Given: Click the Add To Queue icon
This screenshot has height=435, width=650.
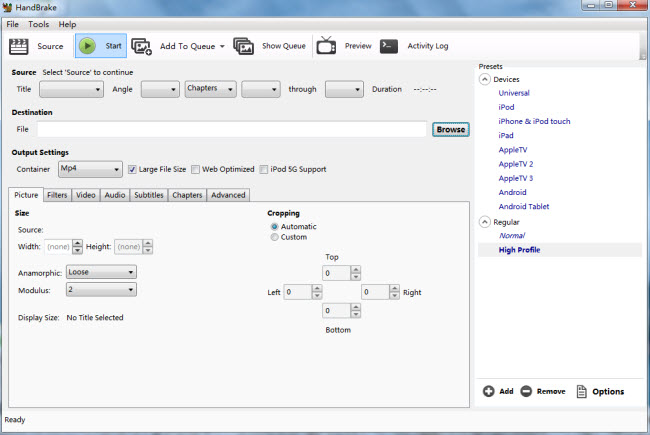Looking at the screenshot, I should pyautogui.click(x=142, y=46).
